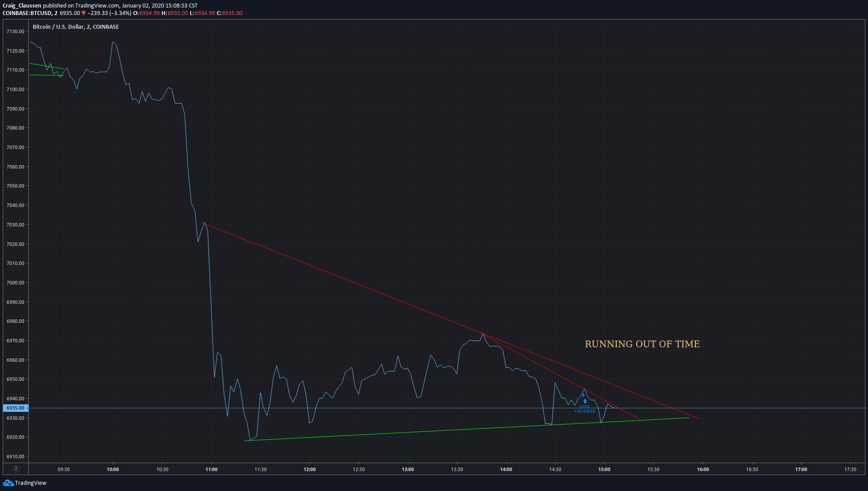Click the 16:00 time axis label
The height and width of the screenshot is (491, 868).
pos(703,469)
